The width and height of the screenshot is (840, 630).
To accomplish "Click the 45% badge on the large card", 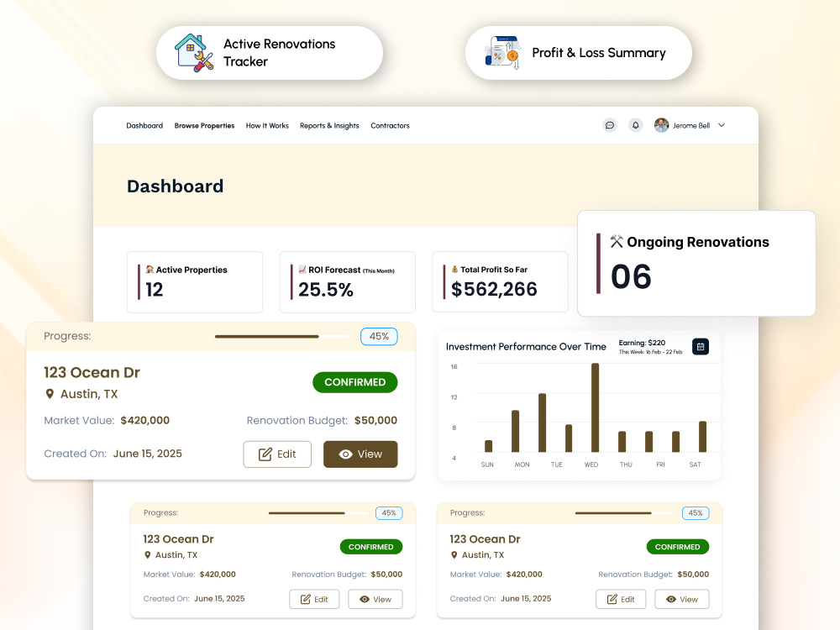I will (x=380, y=337).
